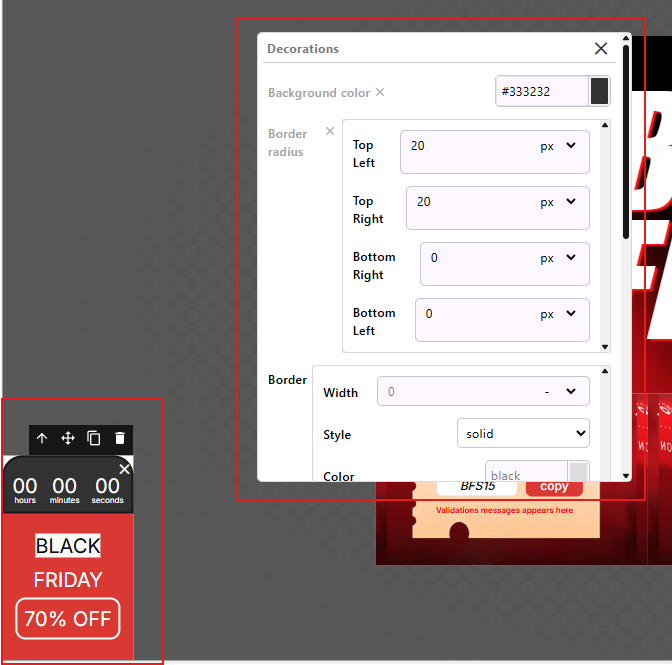Duplicate the selected element with copy icon
Image resolution: width=672 pixels, height=665 pixels.
94,438
